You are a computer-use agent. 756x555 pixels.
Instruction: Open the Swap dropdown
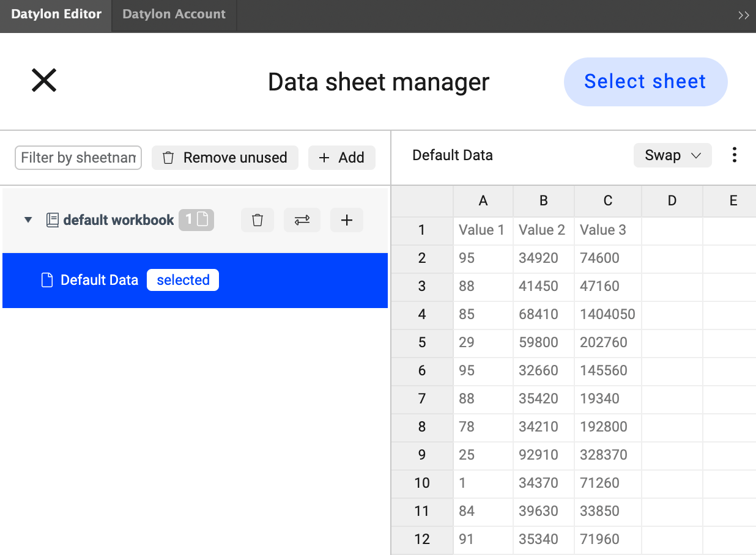pyautogui.click(x=672, y=155)
